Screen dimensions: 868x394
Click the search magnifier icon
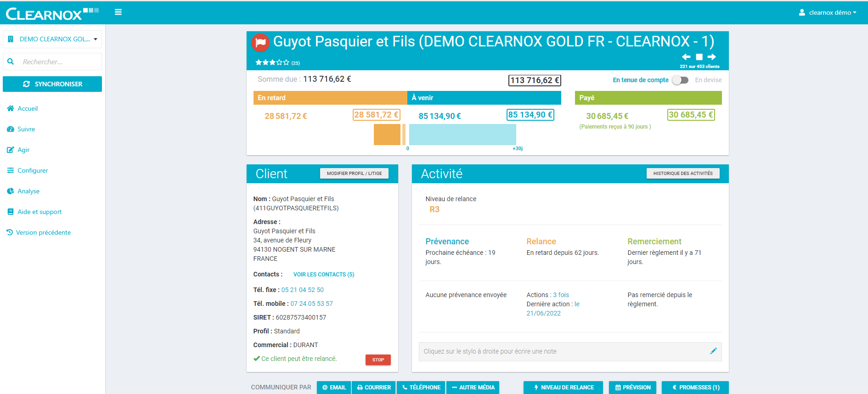click(11, 62)
